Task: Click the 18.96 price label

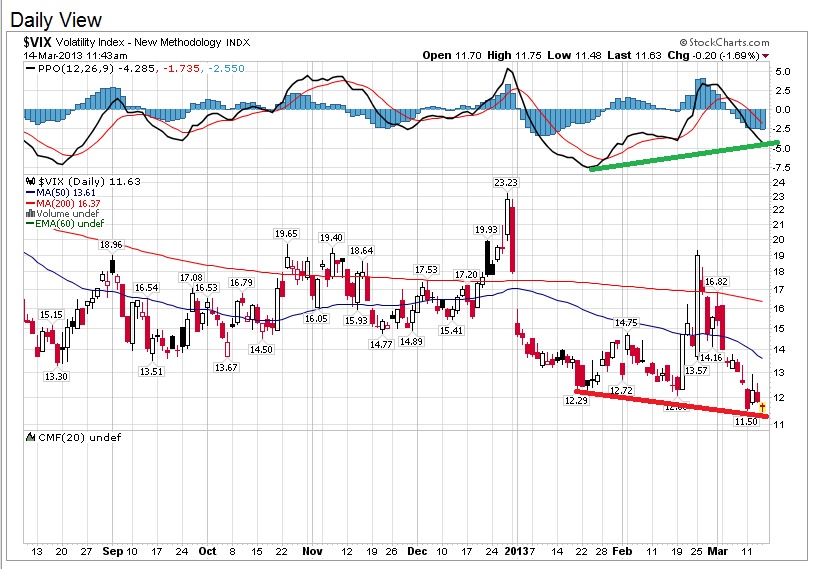Action: pyautogui.click(x=111, y=245)
